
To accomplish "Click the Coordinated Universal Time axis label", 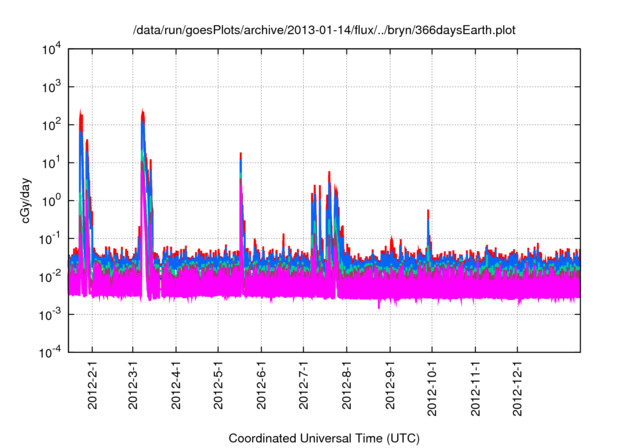I will coord(324,438).
